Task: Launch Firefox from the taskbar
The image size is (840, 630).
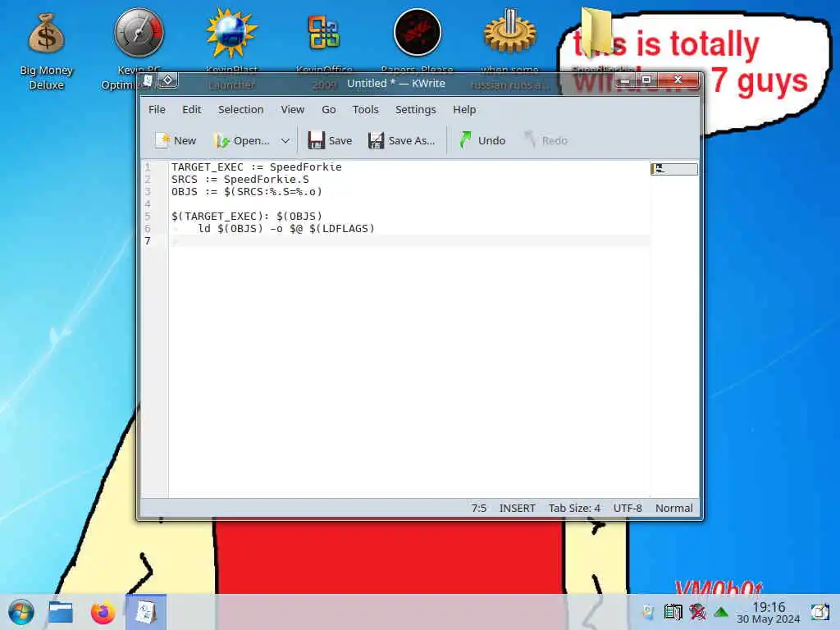Action: coord(103,612)
